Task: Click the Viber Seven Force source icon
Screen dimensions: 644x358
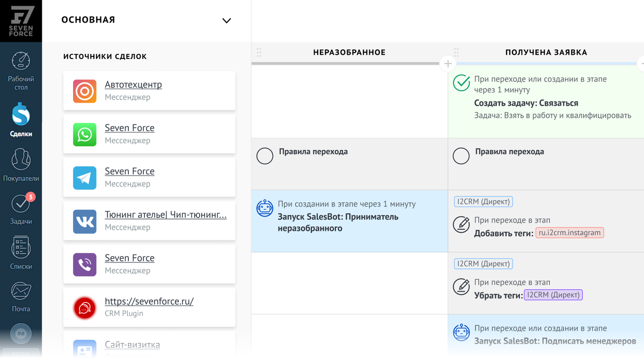Action: pyautogui.click(x=84, y=265)
